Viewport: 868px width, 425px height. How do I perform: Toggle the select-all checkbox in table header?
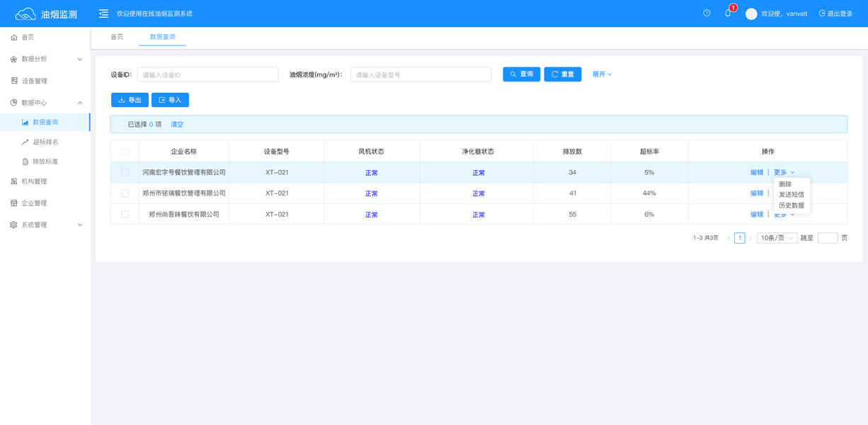point(125,152)
